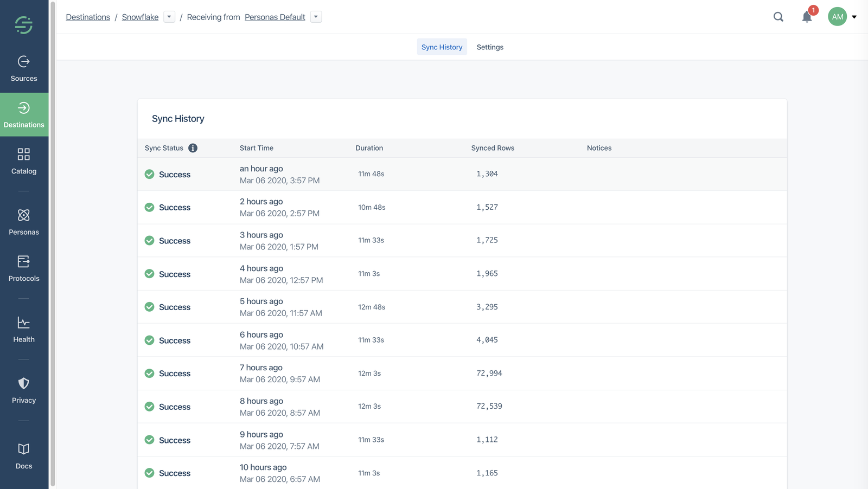Open Sources in the sidebar

tap(24, 69)
